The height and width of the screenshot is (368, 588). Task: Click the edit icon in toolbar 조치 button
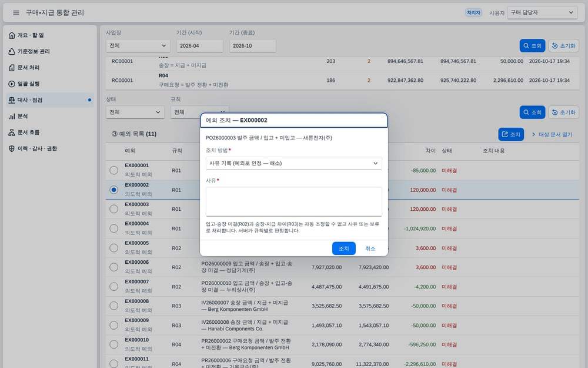click(x=505, y=134)
